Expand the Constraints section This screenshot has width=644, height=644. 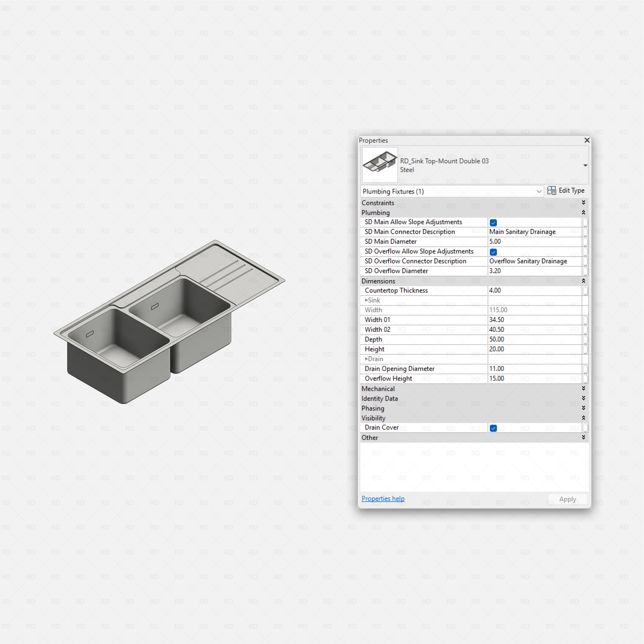coord(584,202)
